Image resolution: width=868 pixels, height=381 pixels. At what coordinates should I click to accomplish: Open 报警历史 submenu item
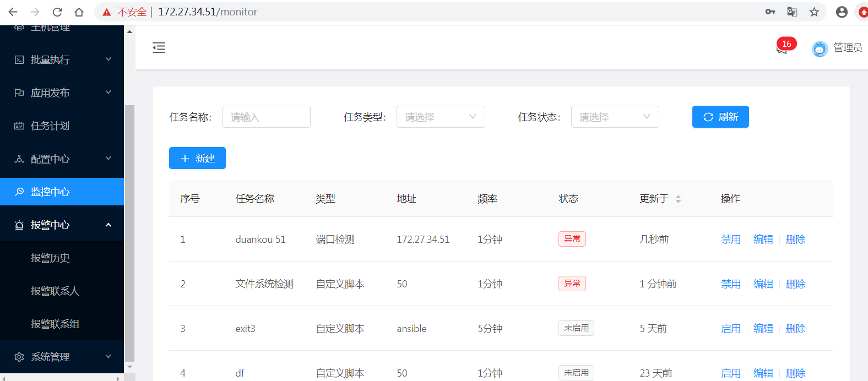pyautogui.click(x=50, y=258)
